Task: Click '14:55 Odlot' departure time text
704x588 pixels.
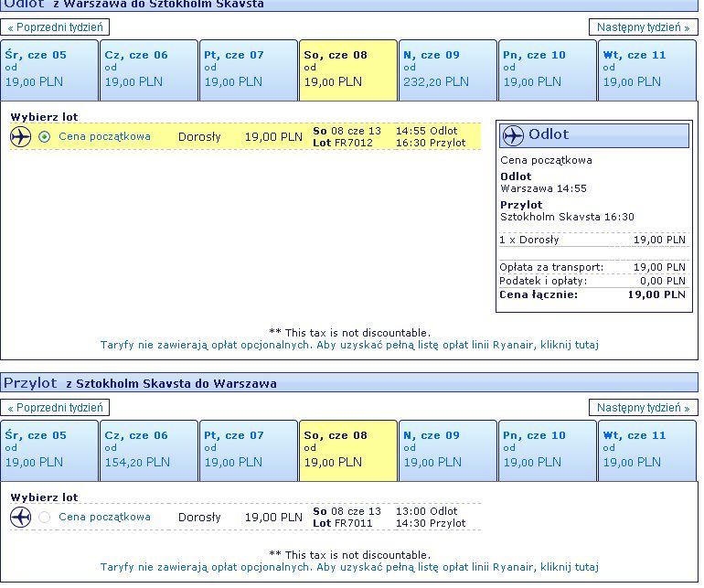Action: click(x=427, y=131)
